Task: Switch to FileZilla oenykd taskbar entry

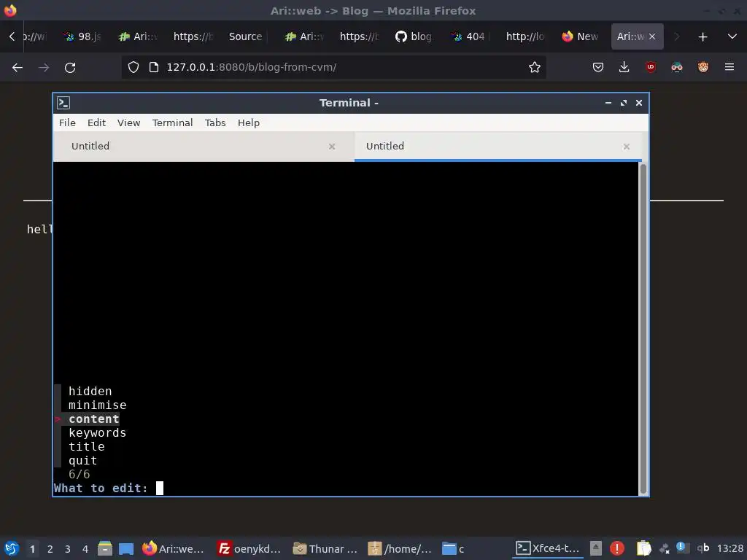Action: click(248, 548)
